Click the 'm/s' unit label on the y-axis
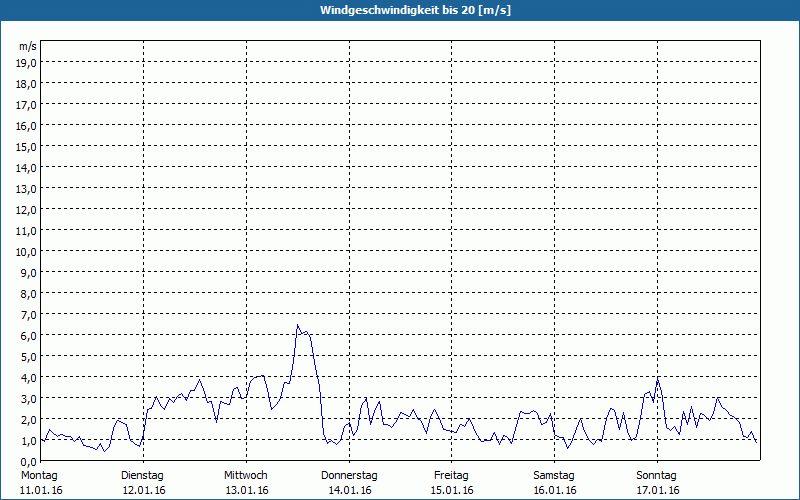The height and width of the screenshot is (500, 800). tap(28, 46)
